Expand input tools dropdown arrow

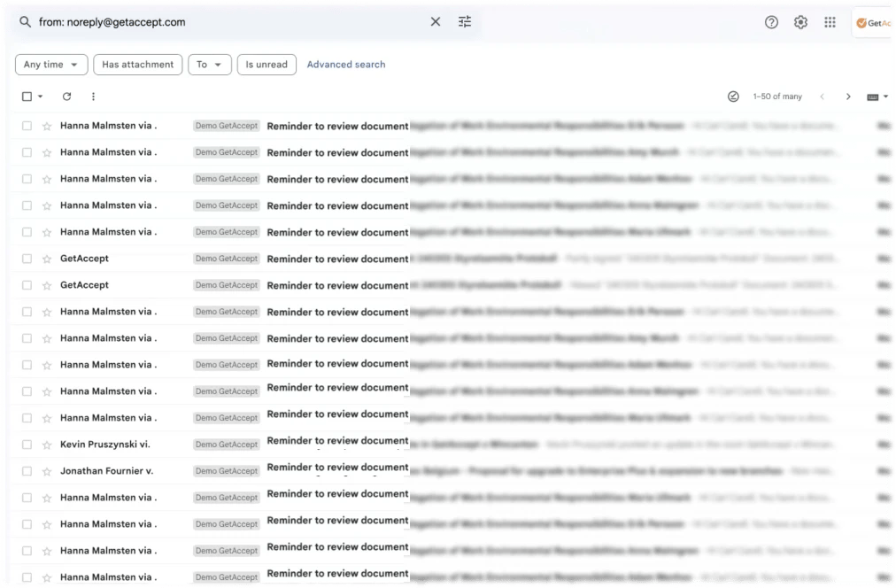[x=885, y=97]
